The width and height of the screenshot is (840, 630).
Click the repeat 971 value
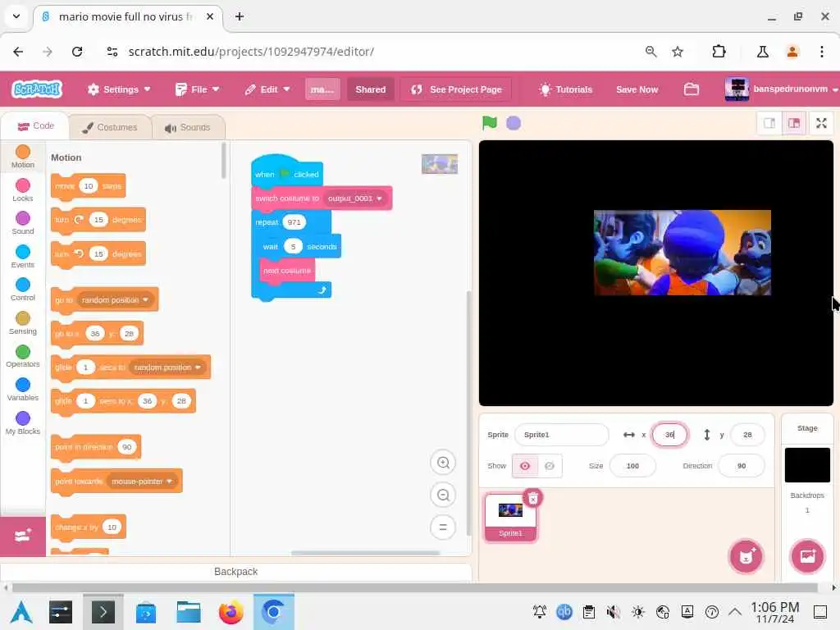294,222
